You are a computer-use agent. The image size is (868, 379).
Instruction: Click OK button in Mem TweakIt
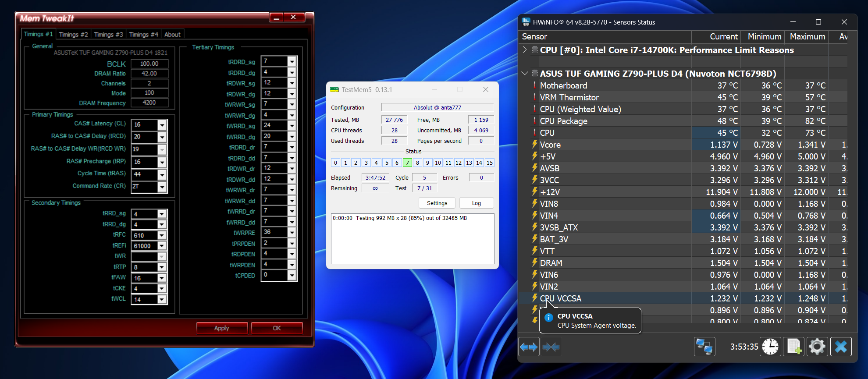277,328
